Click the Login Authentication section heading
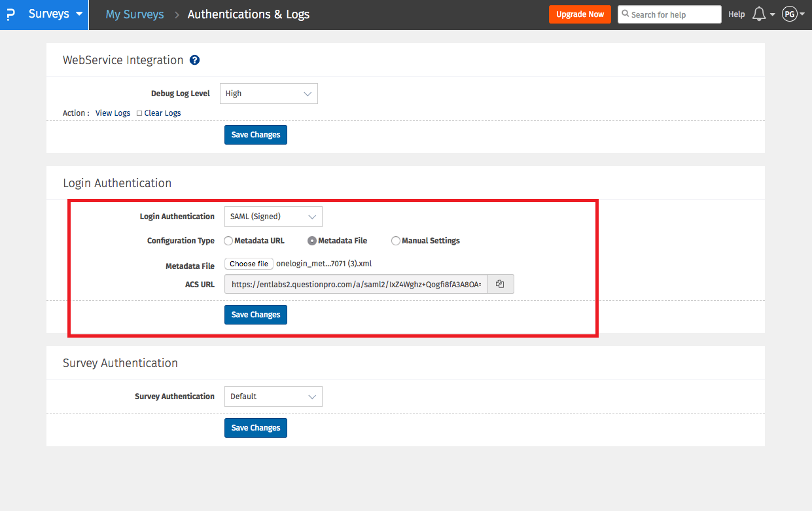This screenshot has height=511, width=812. coord(117,183)
